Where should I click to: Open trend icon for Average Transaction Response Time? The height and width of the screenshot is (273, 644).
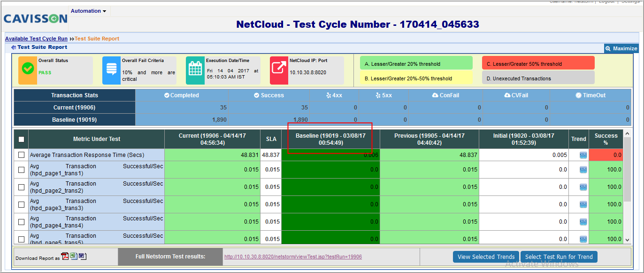583,155
